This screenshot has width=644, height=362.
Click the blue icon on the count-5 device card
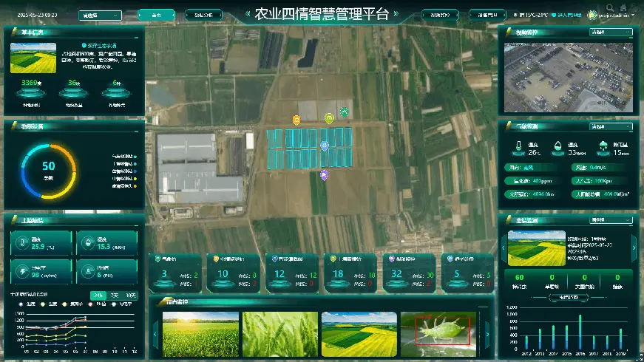[450, 259]
